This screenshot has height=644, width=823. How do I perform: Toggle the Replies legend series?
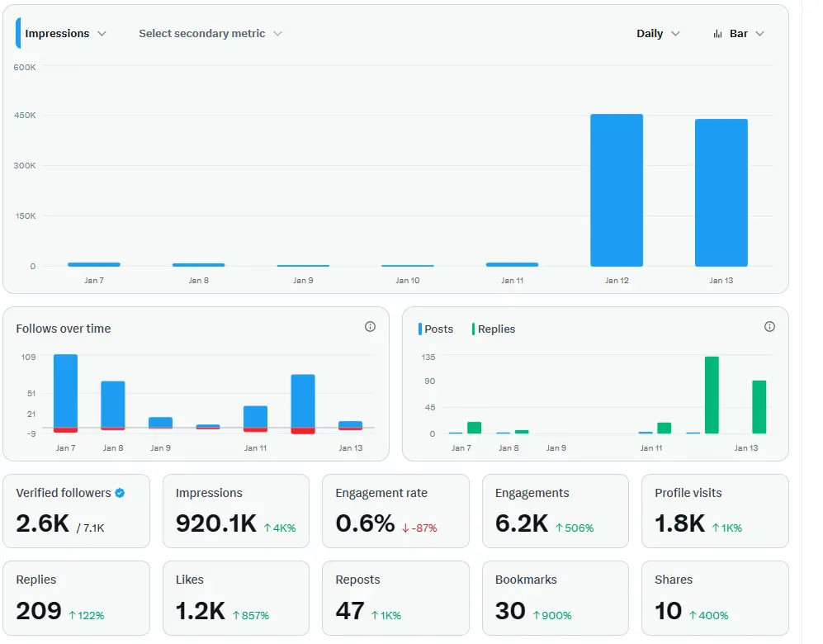494,329
